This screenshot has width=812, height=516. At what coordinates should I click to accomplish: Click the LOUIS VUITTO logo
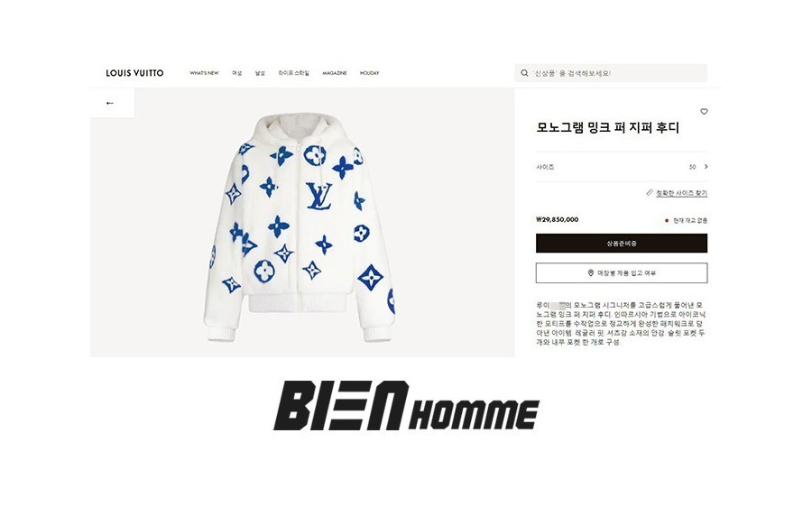pos(134,73)
